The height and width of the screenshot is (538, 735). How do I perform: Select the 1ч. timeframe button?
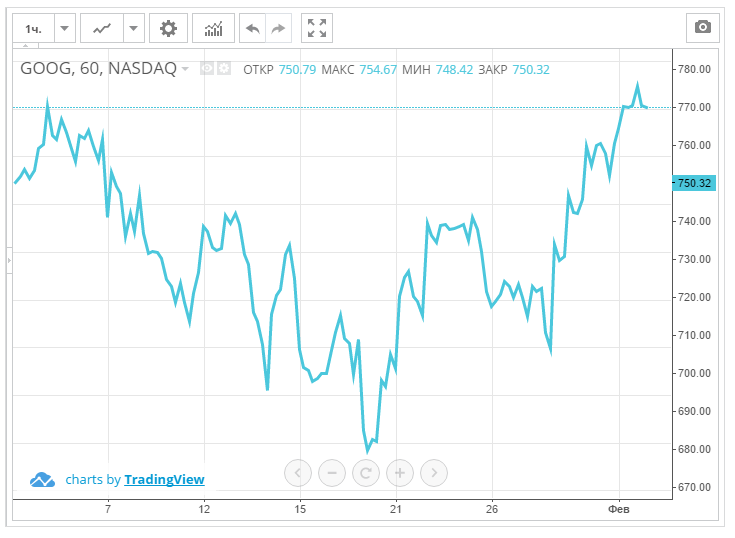pyautogui.click(x=33, y=28)
